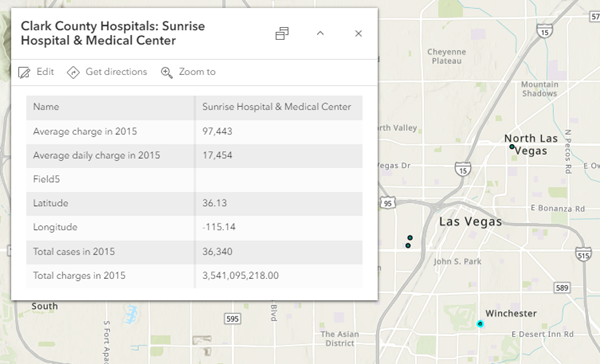Click the longitude value -115.14
600x364 pixels.
[x=219, y=227]
